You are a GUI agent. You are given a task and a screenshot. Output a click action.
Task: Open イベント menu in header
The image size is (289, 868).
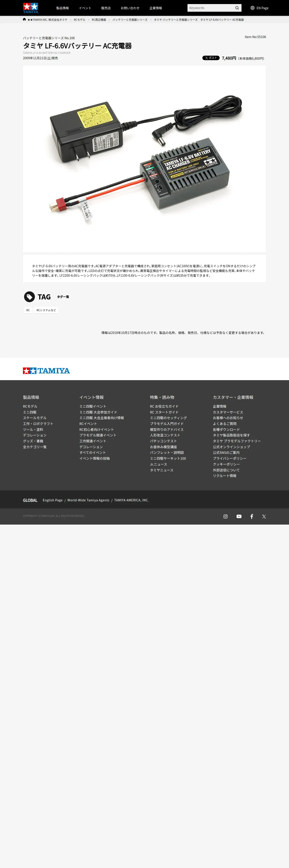click(85, 8)
